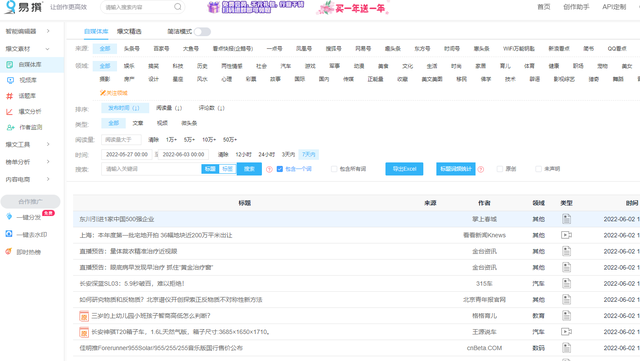This screenshot has height=361, width=640.
Task: Open 自媒体库 in the sidebar
Action: [x=30, y=65]
